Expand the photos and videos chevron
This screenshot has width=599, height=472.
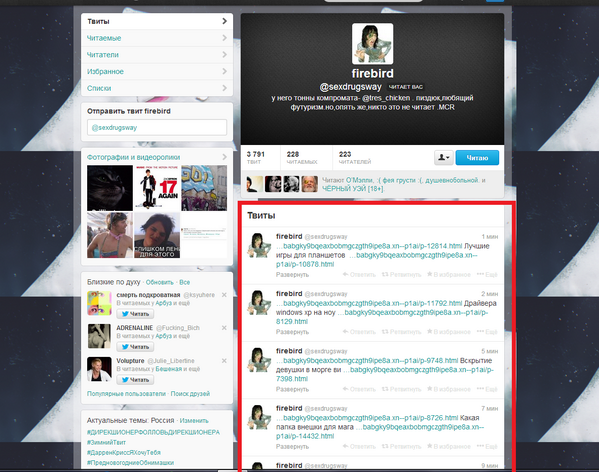[224, 157]
